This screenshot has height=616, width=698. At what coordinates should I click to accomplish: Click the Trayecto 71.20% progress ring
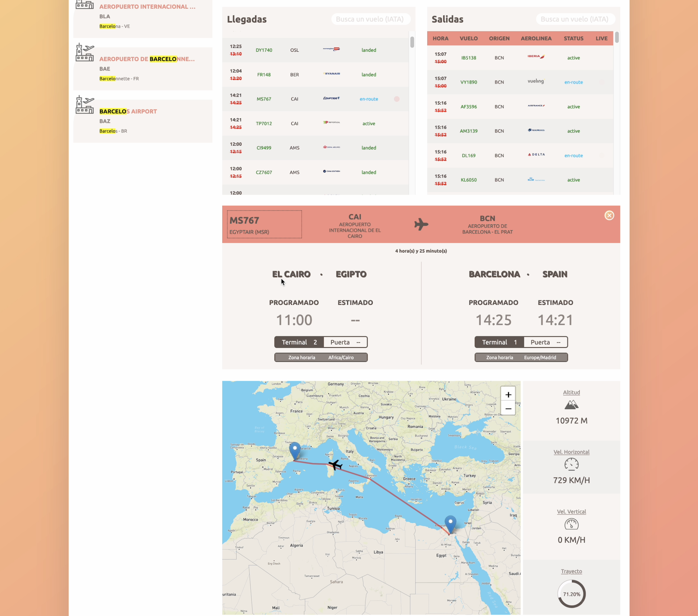[x=571, y=594]
